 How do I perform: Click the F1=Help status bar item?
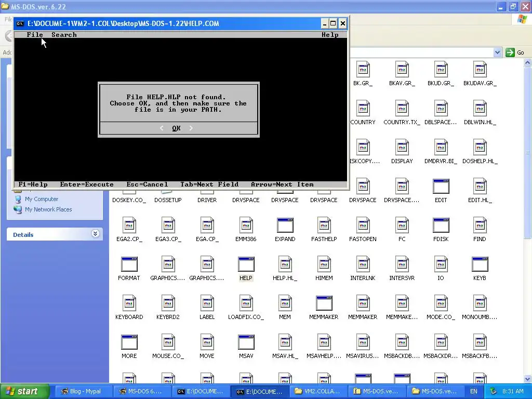click(33, 184)
